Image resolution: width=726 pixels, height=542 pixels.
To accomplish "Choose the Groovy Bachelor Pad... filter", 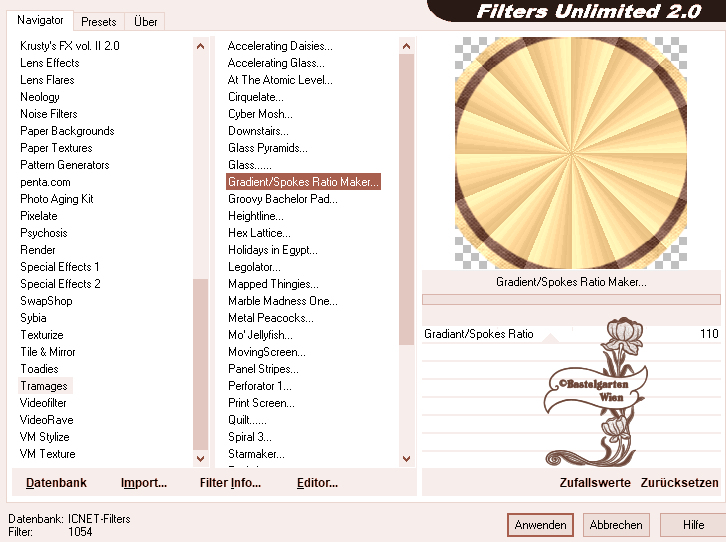I will click(x=283, y=199).
